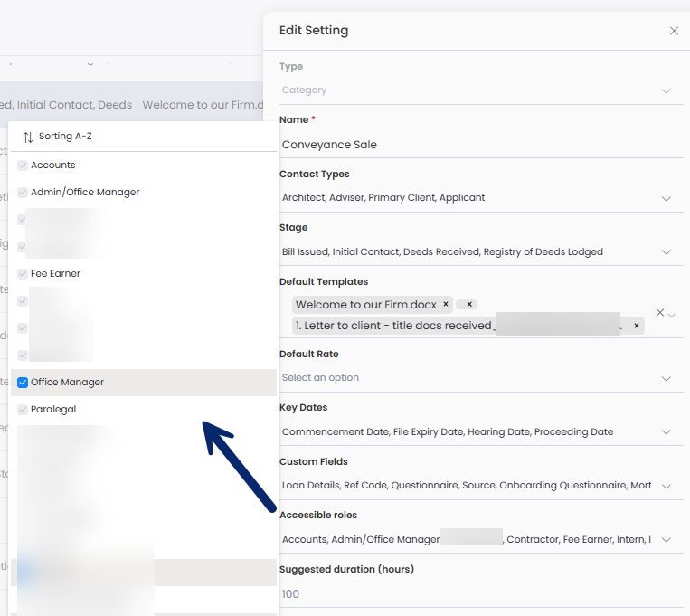Open the Stage dropdown chevron
Viewport: 690px width, 616px height.
coord(666,252)
